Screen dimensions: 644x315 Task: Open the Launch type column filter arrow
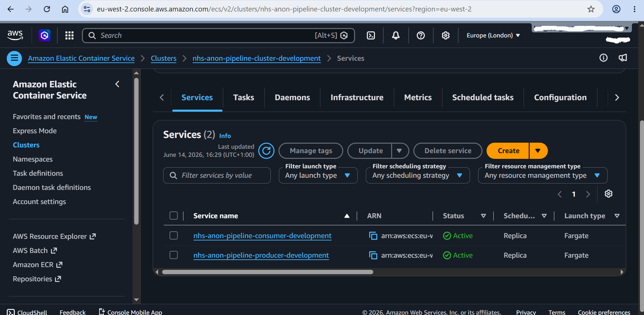[617, 216]
